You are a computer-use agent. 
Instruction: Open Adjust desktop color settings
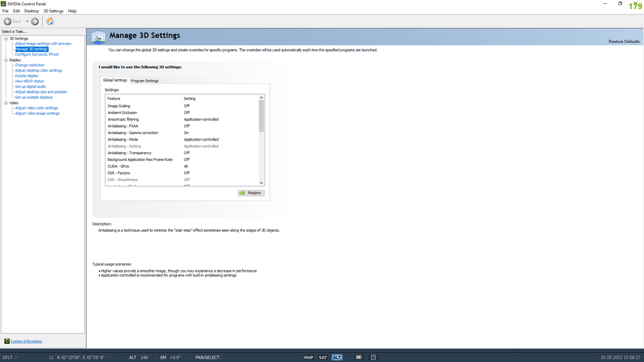[x=39, y=70]
